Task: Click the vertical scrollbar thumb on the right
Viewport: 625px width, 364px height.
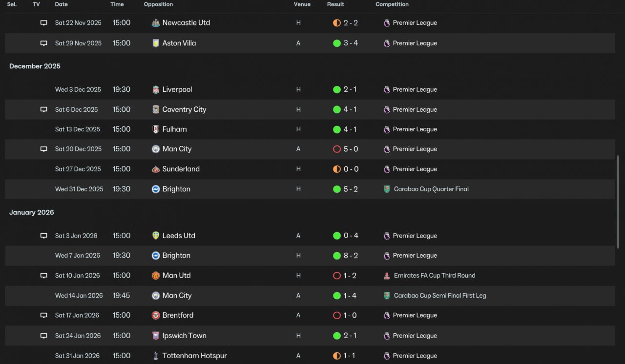Action: click(x=618, y=201)
